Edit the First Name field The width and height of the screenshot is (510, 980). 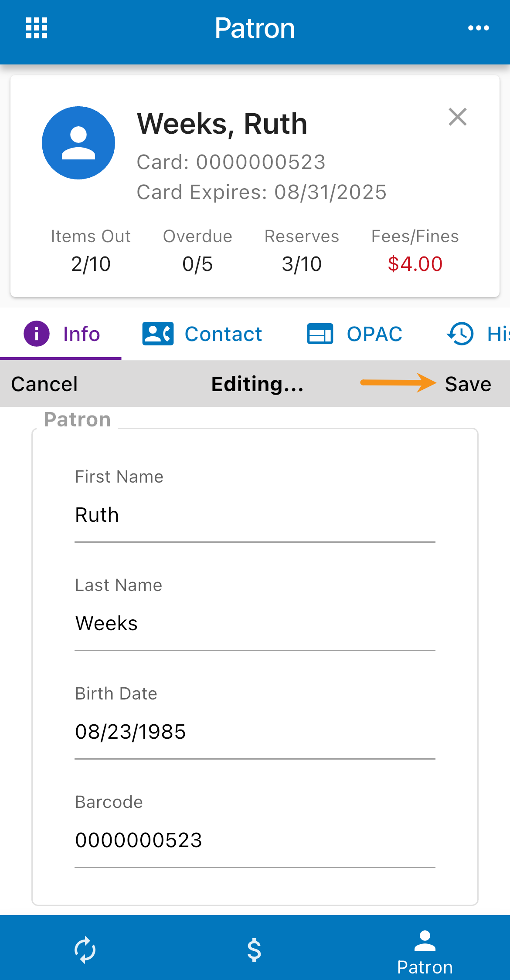click(255, 515)
